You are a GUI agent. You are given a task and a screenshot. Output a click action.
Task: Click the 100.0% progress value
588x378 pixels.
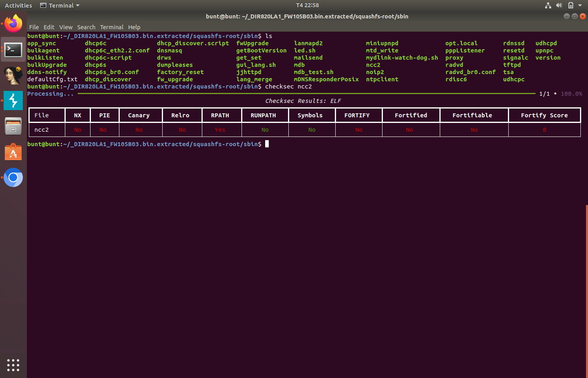point(572,94)
